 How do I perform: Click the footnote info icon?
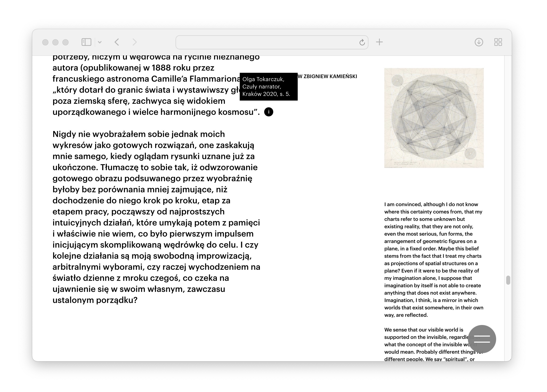click(x=268, y=112)
